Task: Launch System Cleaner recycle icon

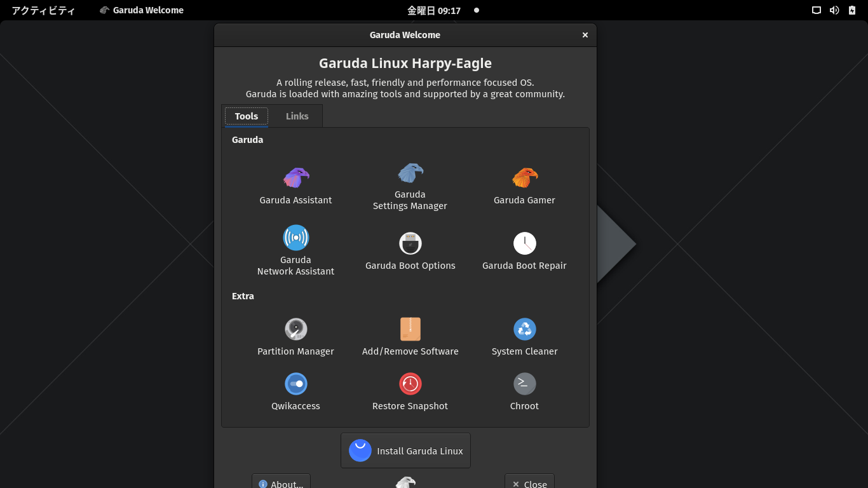Action: 525,329
